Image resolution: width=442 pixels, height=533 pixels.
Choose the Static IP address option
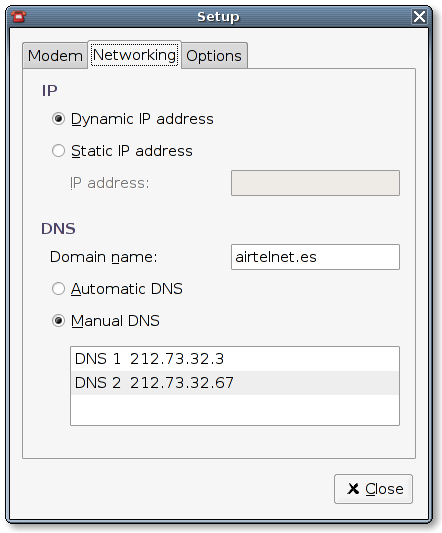pyautogui.click(x=58, y=151)
